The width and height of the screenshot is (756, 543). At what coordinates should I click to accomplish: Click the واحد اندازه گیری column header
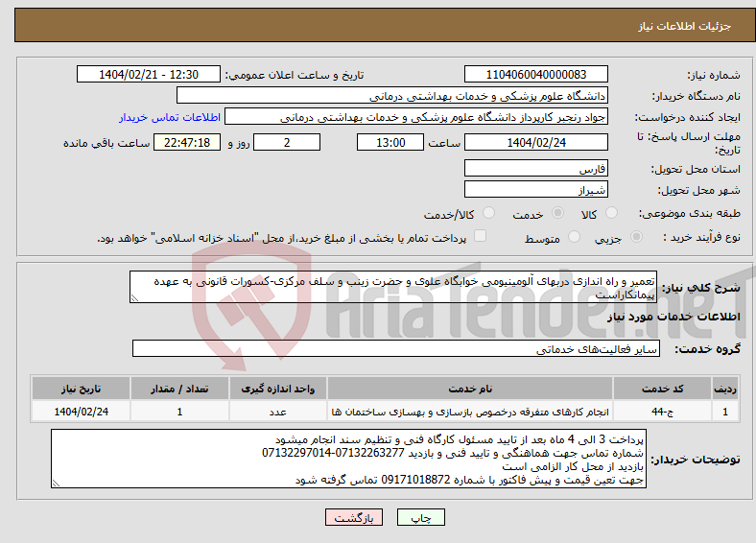pyautogui.click(x=277, y=389)
